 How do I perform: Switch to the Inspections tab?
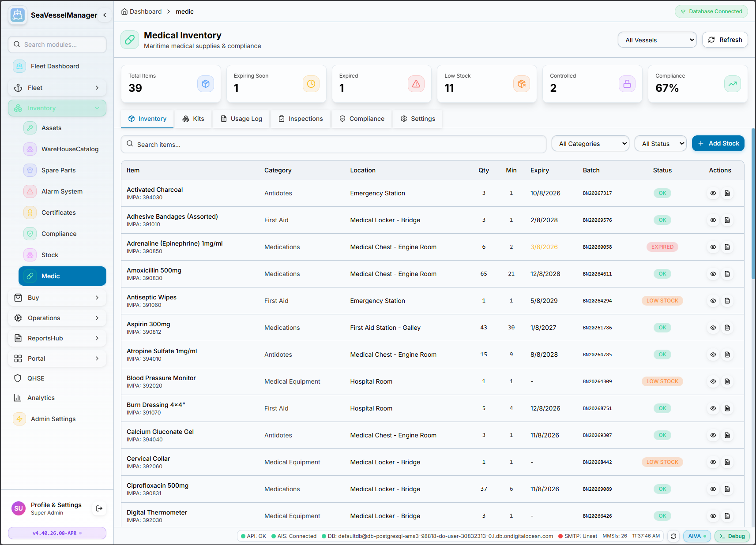pyautogui.click(x=300, y=118)
